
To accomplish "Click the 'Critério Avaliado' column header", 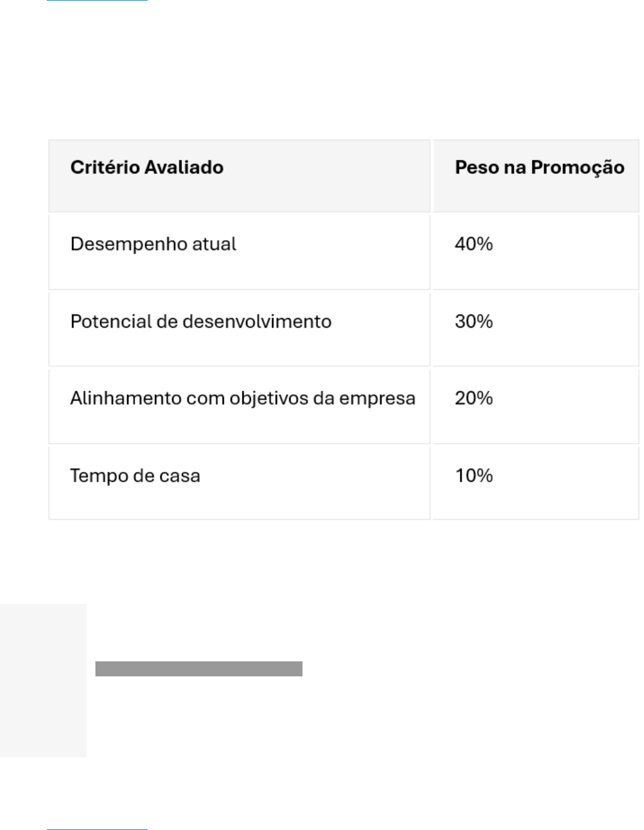I will (x=146, y=167).
